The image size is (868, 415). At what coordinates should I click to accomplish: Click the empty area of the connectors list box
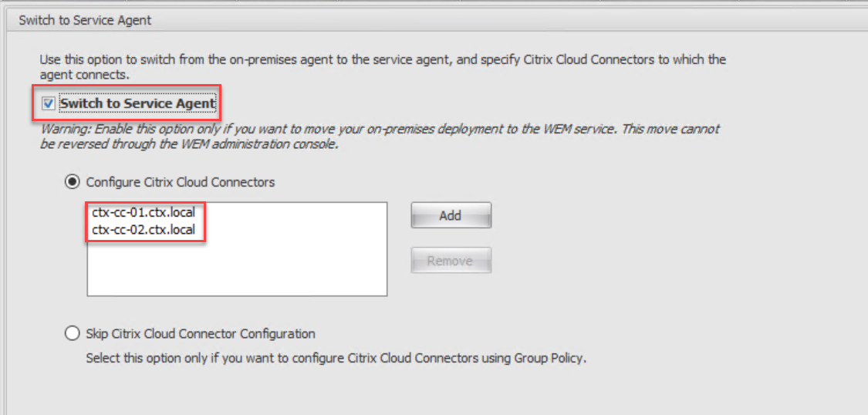point(236,267)
